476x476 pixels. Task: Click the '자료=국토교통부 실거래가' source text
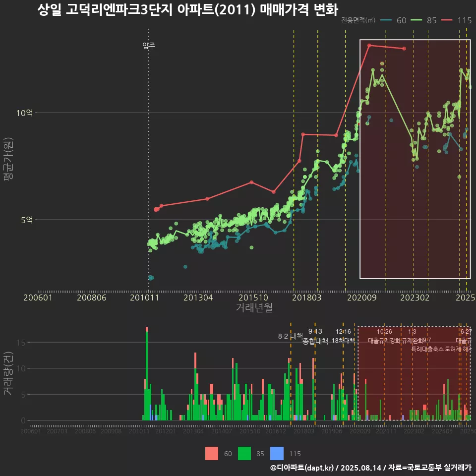point(429,468)
